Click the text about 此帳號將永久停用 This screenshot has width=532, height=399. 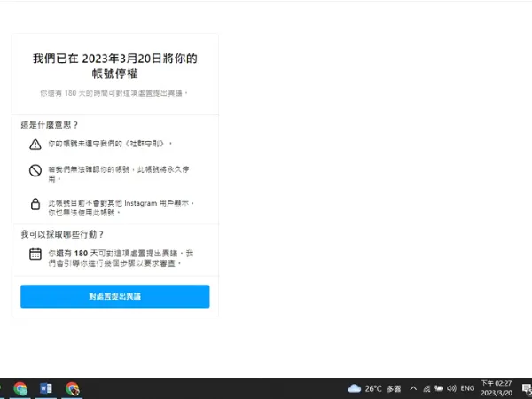119,174
